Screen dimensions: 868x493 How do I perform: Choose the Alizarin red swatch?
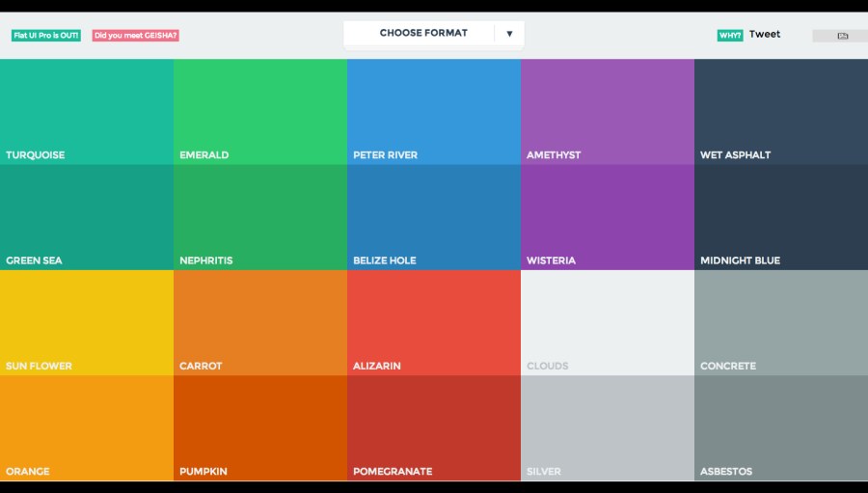pos(434,323)
